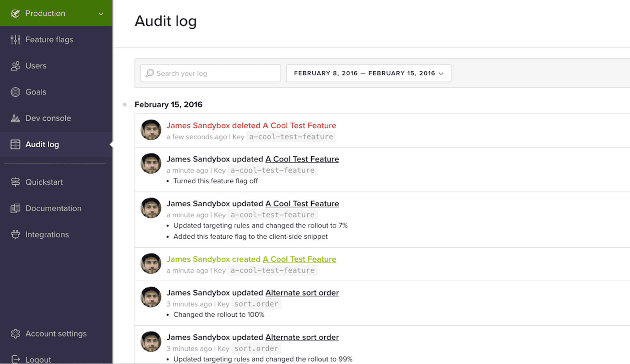Click the Goals target icon
Image resolution: width=630 pixels, height=364 pixels.
point(15,92)
